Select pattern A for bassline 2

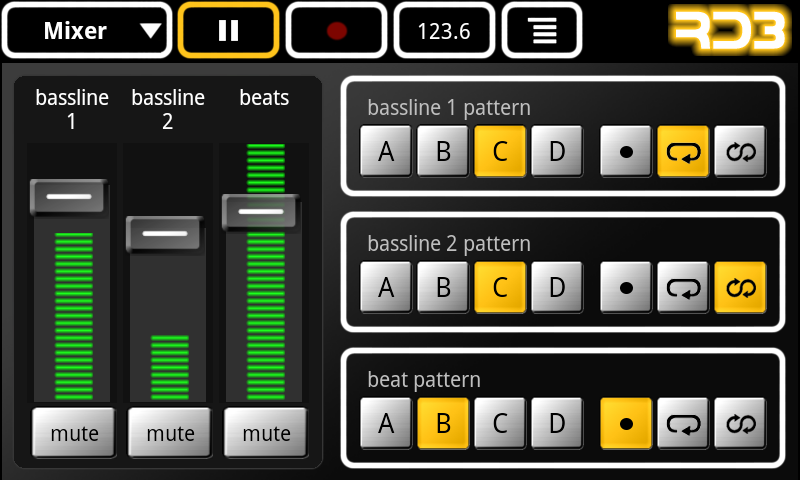click(x=386, y=287)
